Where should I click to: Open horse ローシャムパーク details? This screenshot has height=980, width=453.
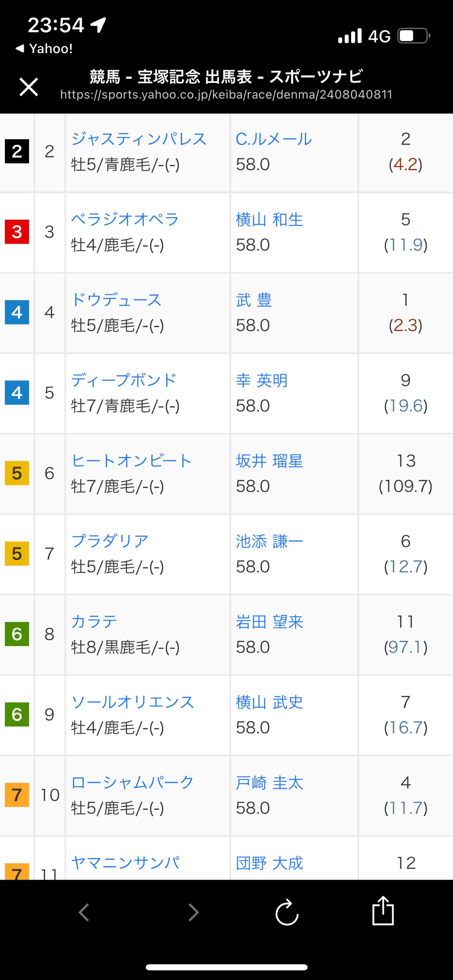point(132,782)
